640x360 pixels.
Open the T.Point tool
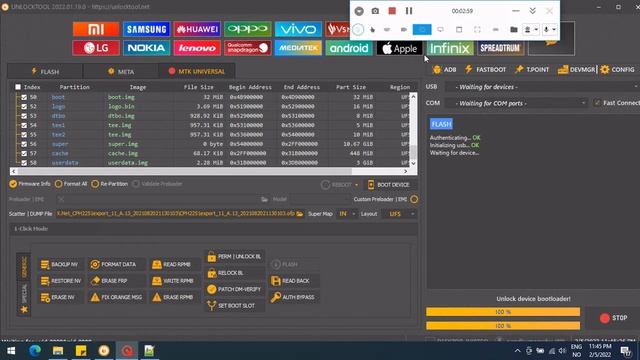pos(532,69)
